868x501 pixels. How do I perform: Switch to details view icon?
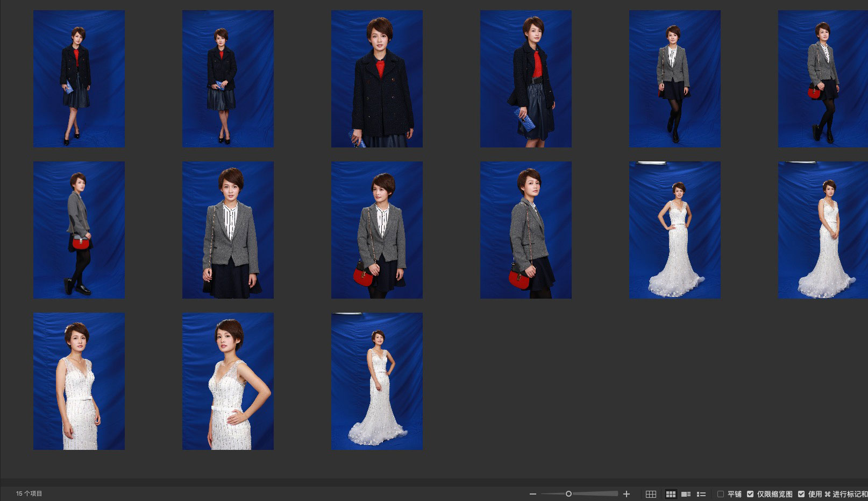[686, 494]
